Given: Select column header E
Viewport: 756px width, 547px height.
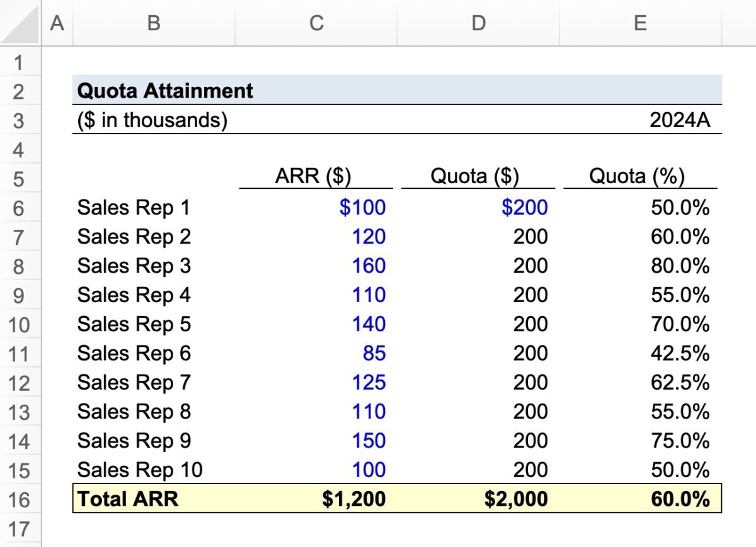Looking at the screenshot, I should 640,23.
